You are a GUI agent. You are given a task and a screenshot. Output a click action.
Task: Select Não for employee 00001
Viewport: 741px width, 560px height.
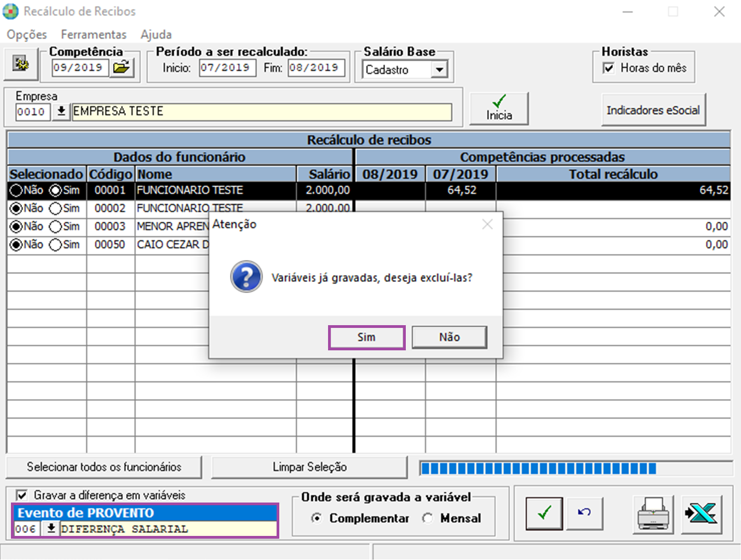point(16,190)
